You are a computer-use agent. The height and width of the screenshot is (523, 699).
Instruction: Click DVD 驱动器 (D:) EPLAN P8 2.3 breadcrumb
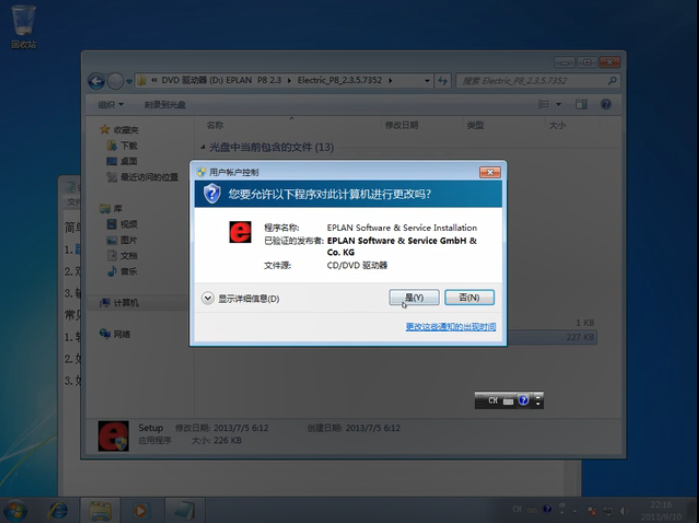pos(221,80)
